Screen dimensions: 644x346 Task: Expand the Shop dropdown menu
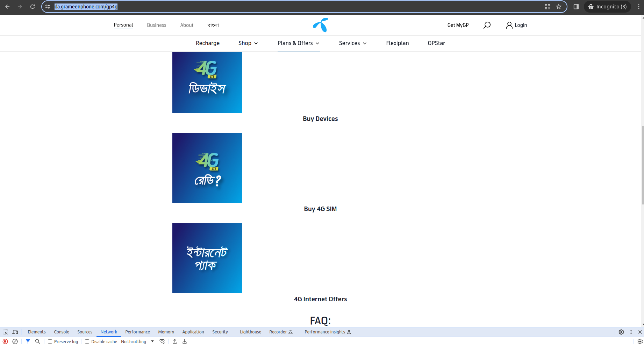pyautogui.click(x=248, y=43)
